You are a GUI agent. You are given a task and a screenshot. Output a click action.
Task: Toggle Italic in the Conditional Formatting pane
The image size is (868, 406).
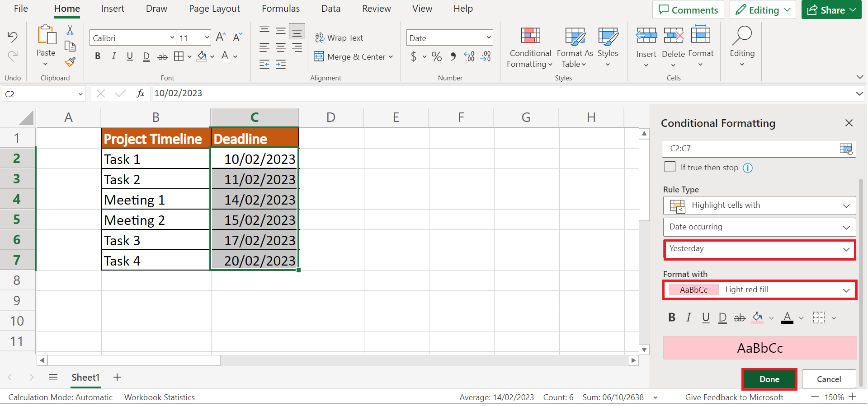[x=689, y=318]
